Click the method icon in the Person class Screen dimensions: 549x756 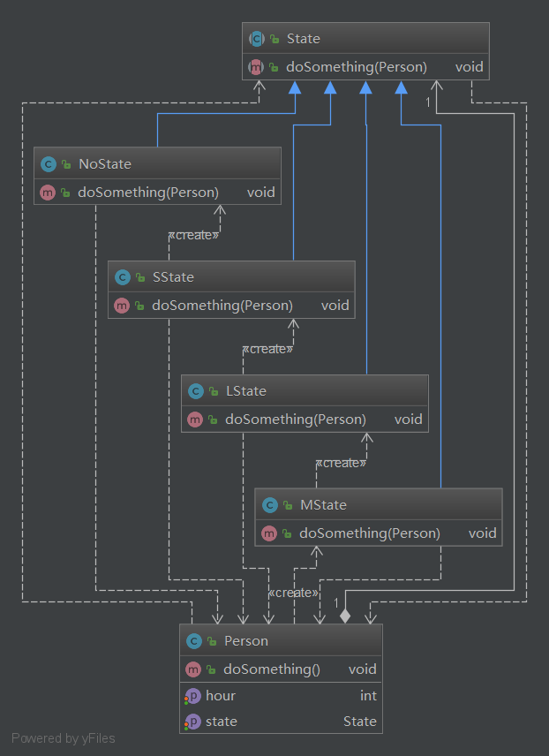pyautogui.click(x=193, y=669)
